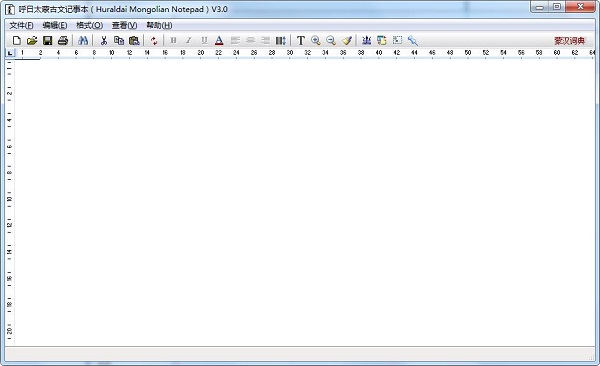Viewport: 600px width, 366px height.
Task: Create a new document with the blank page icon
Action: pyautogui.click(x=16, y=40)
